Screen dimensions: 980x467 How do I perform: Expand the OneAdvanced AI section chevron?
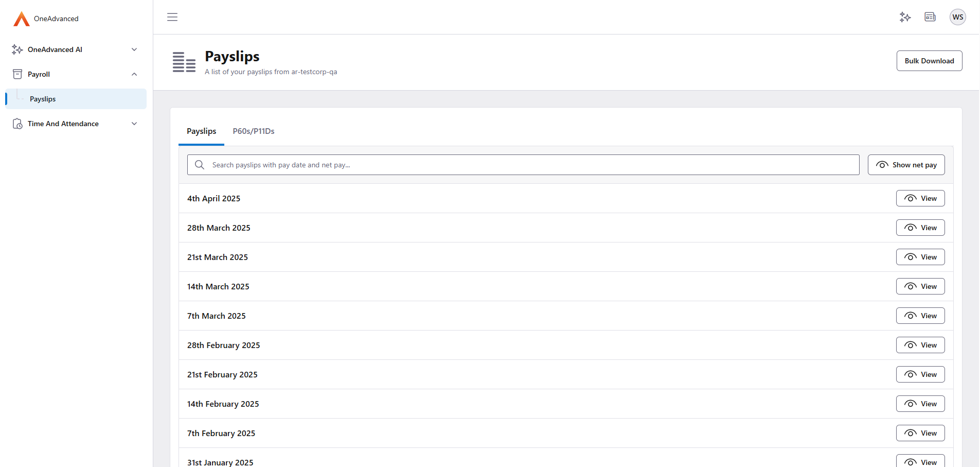click(134, 49)
